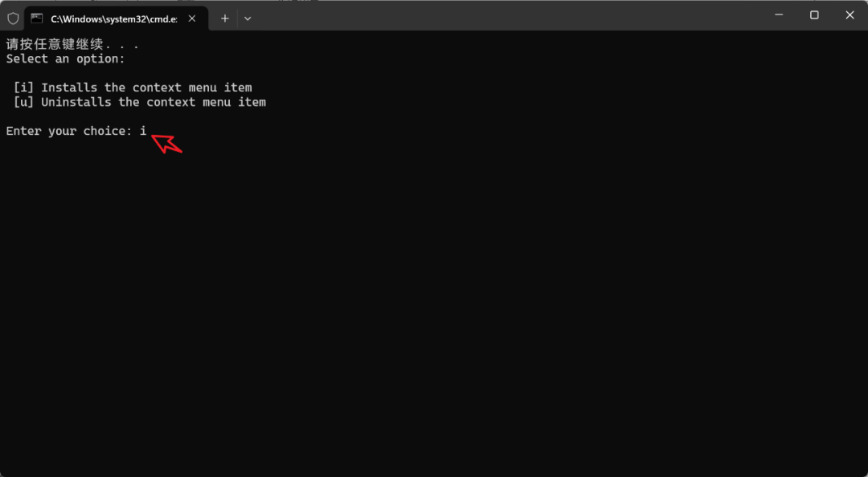This screenshot has height=477, width=868.
Task: Click the shield icon in the title bar
Action: (x=13, y=18)
